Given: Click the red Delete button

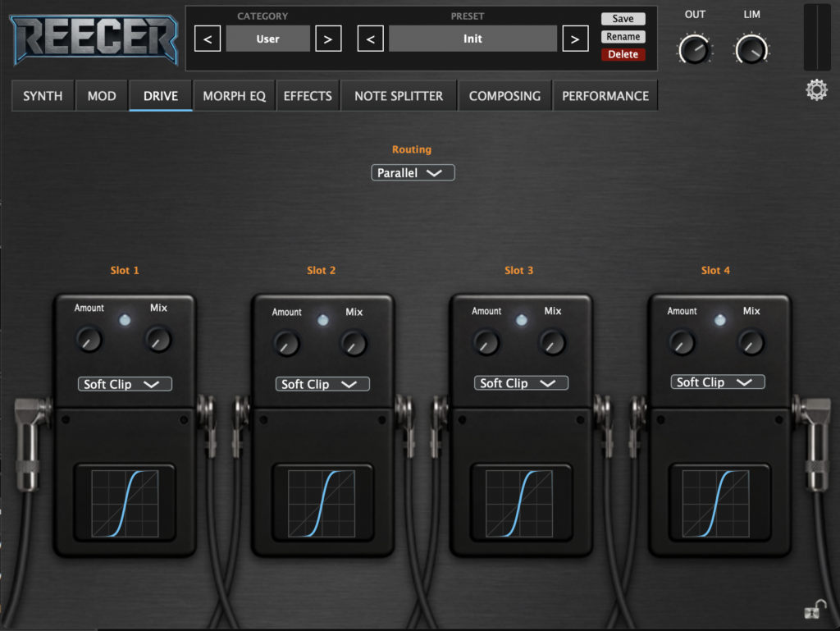Looking at the screenshot, I should 623,55.
